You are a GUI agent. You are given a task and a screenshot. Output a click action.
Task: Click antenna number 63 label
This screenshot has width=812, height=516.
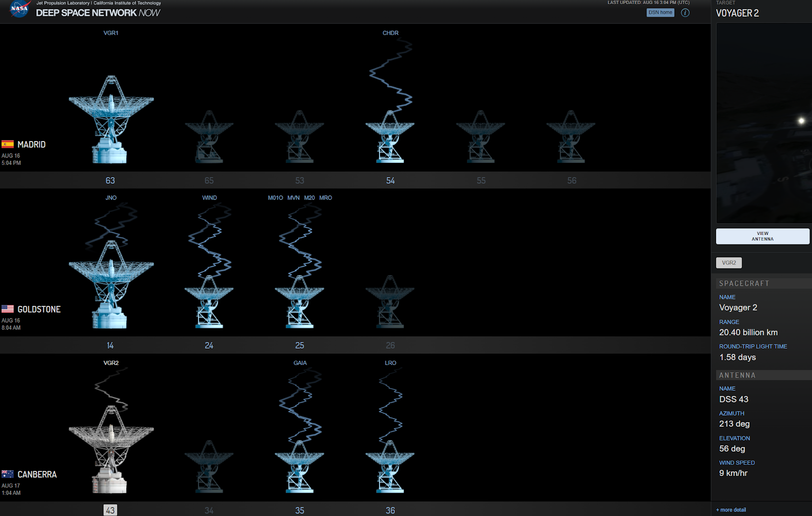coord(110,181)
